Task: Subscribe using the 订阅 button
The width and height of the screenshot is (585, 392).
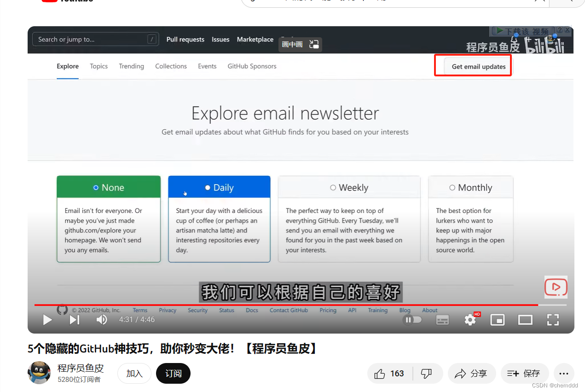Action: [x=173, y=374]
